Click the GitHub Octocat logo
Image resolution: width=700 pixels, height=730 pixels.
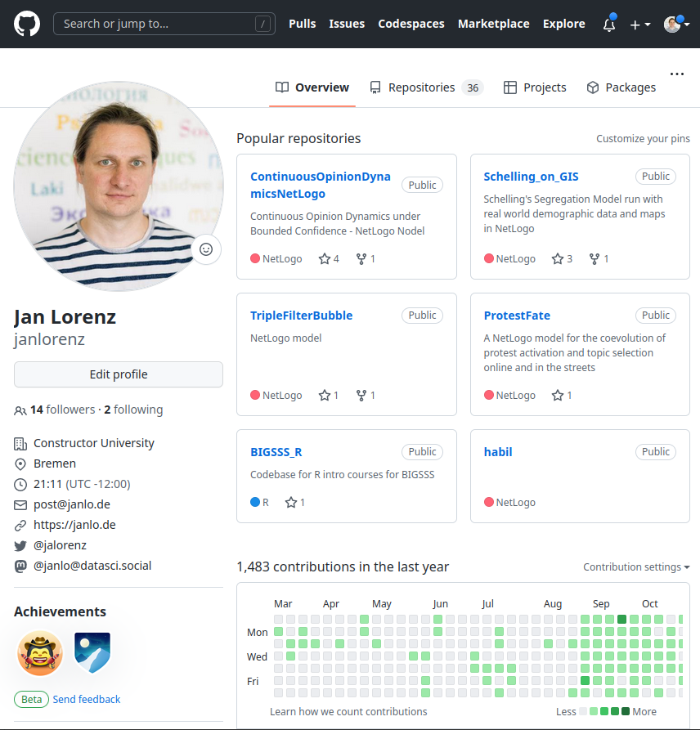point(27,24)
